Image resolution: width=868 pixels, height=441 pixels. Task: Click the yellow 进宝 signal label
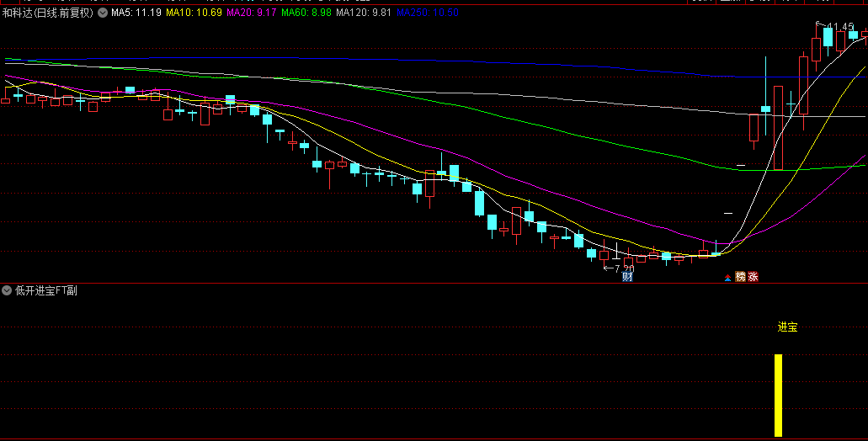(787, 327)
